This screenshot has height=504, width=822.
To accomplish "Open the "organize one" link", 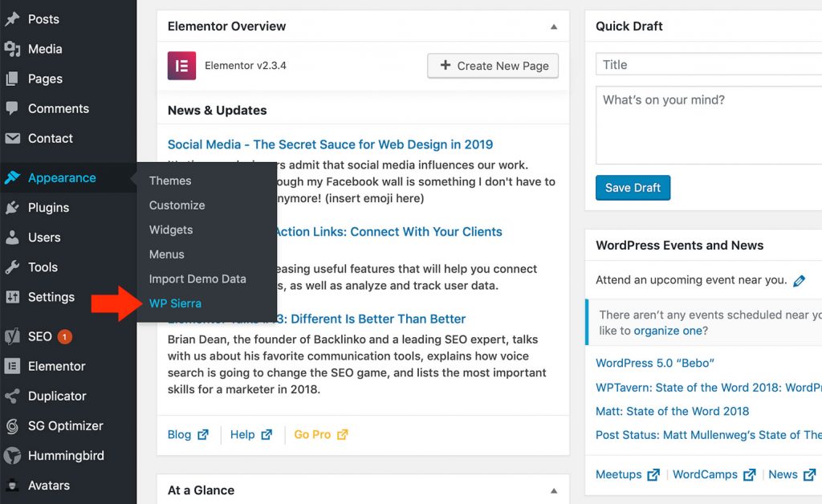I will coord(668,331).
